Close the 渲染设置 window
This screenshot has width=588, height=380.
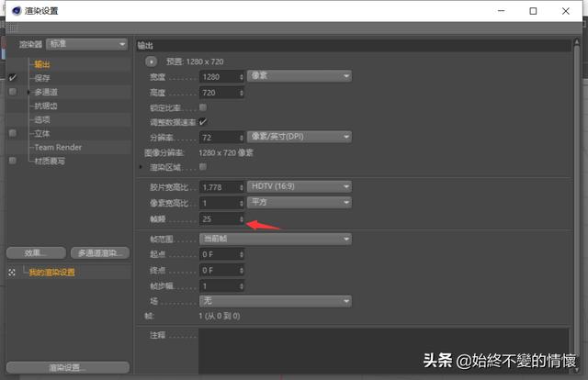pyautogui.click(x=566, y=11)
